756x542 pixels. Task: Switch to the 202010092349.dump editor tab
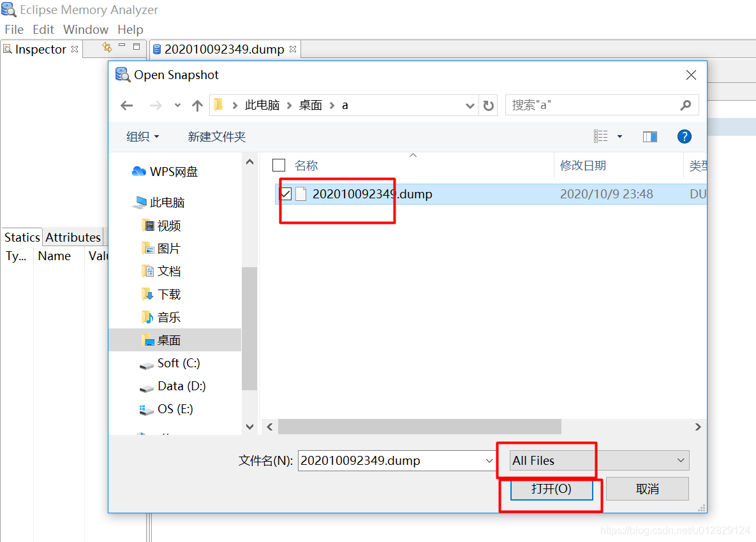224,49
